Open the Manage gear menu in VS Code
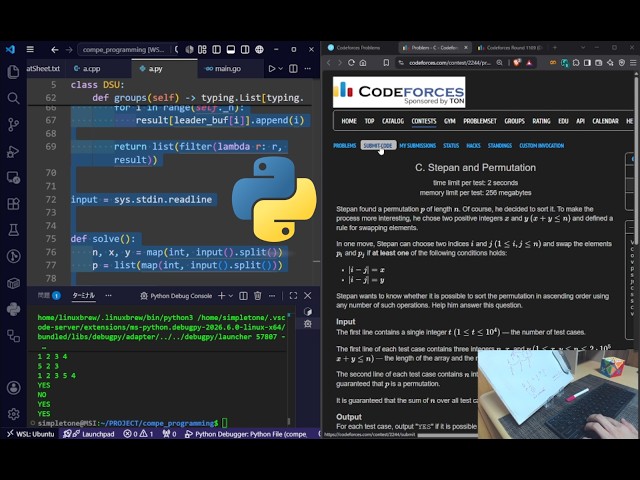The width and height of the screenshot is (640, 480). pyautogui.click(x=13, y=414)
